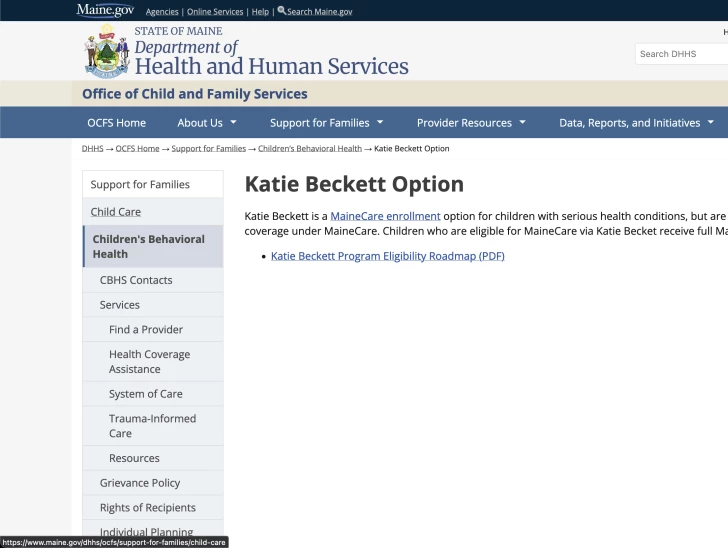Screen dimensions: 728x548
Task: Expand the About Us dropdown menu
Action: point(207,123)
